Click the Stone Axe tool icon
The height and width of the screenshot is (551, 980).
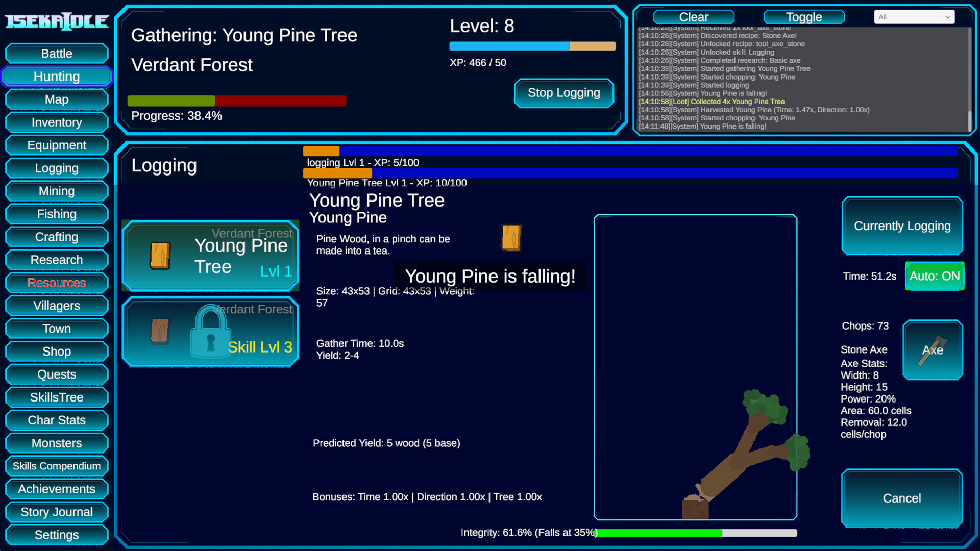pos(933,350)
